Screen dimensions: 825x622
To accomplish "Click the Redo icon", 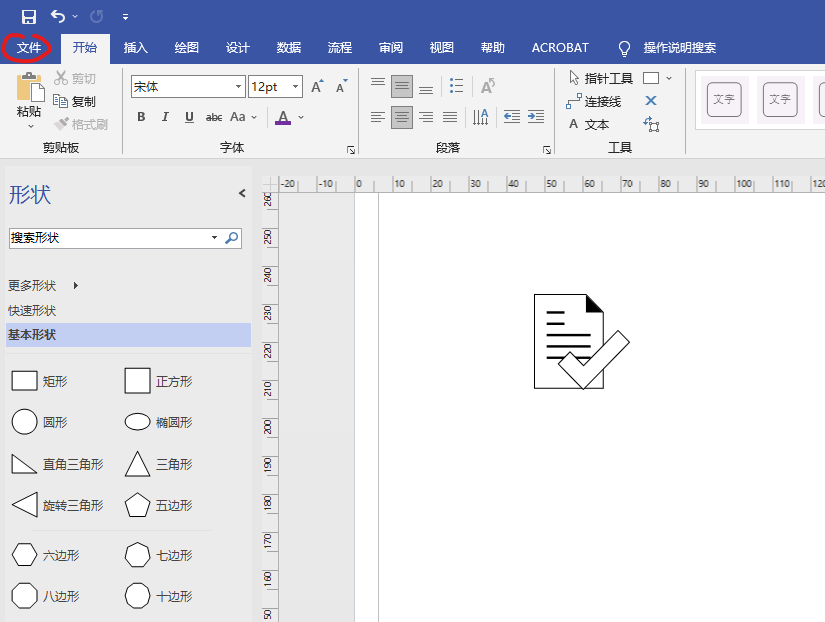I will tap(96, 17).
